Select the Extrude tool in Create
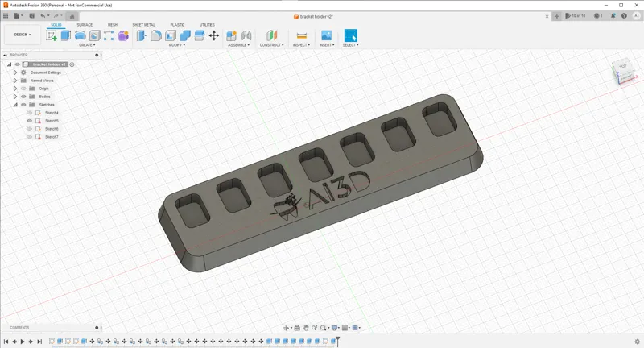 point(66,35)
